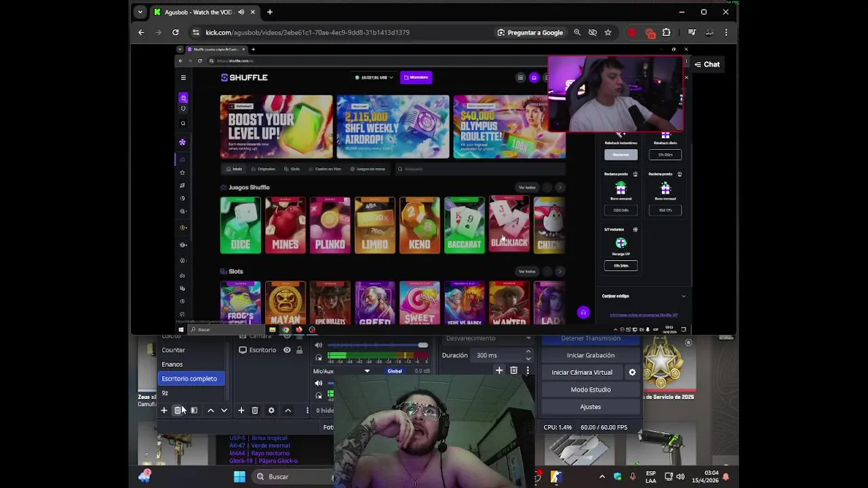Delete selected OBS source

(255, 410)
